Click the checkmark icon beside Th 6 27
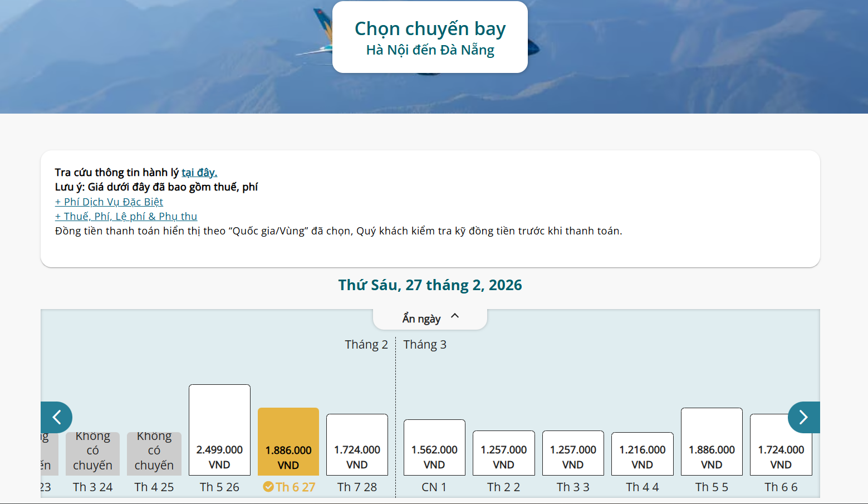 pos(268,487)
